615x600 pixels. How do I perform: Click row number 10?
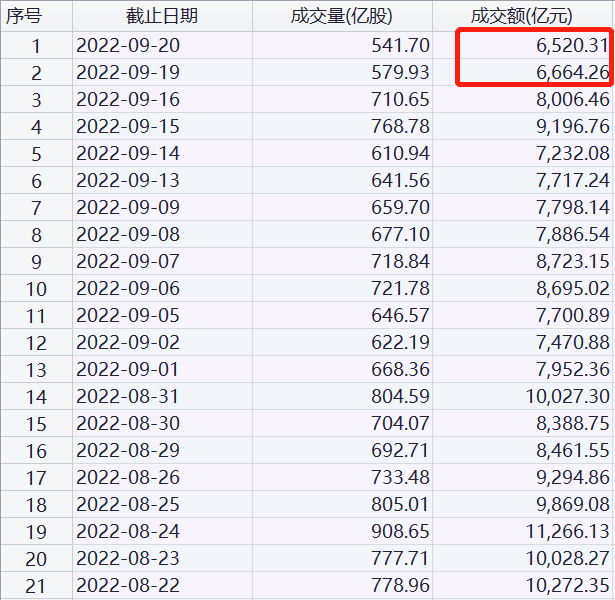[36, 289]
